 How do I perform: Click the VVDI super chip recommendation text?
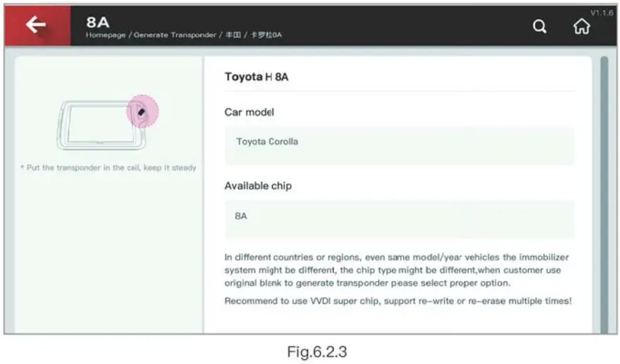tap(397, 301)
